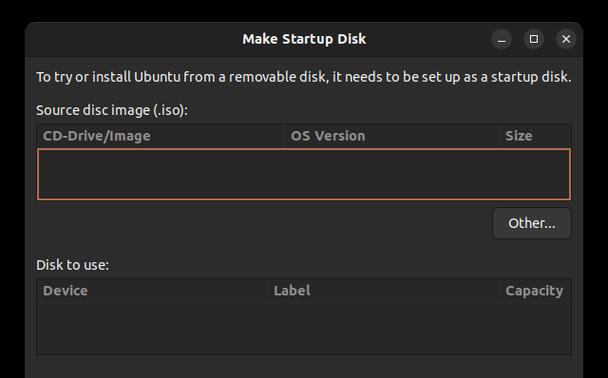Sort by Device column header

click(x=153, y=291)
